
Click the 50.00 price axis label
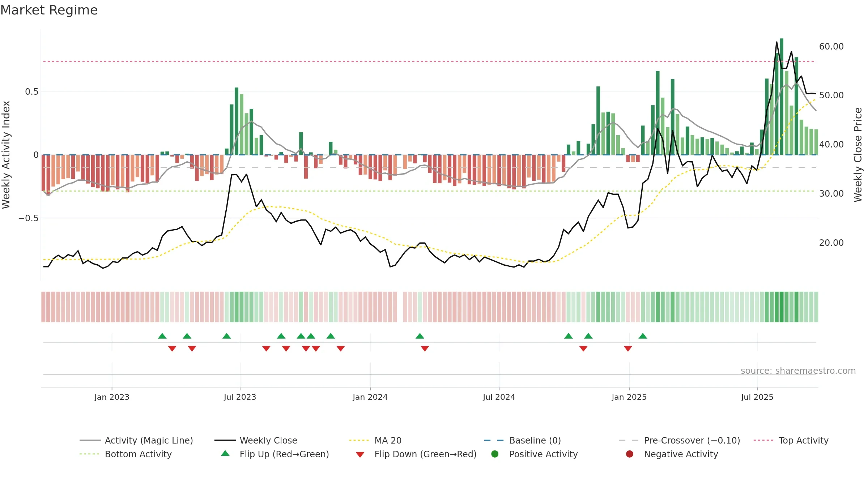(831, 95)
